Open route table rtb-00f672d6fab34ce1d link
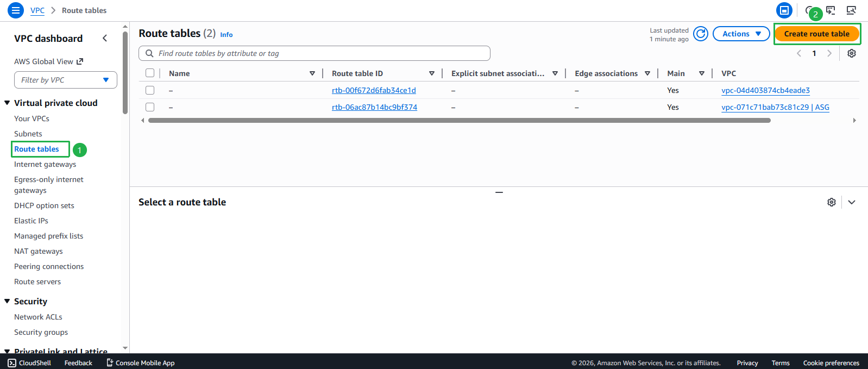 pyautogui.click(x=374, y=90)
